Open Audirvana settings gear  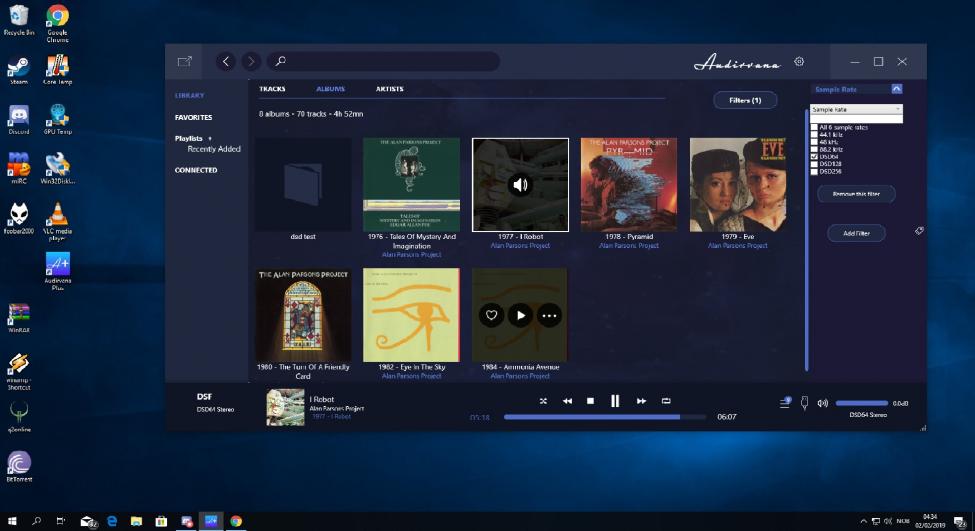799,62
